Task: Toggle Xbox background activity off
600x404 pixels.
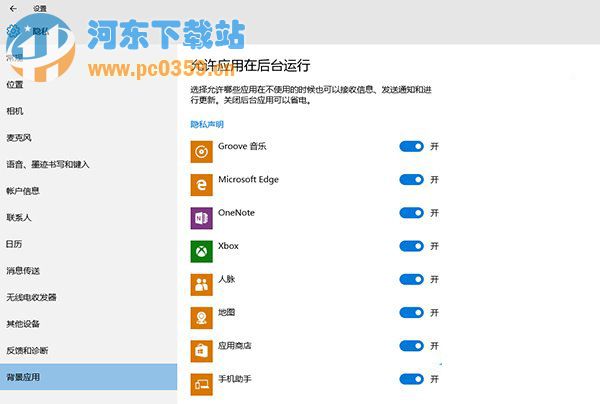Action: tap(411, 246)
